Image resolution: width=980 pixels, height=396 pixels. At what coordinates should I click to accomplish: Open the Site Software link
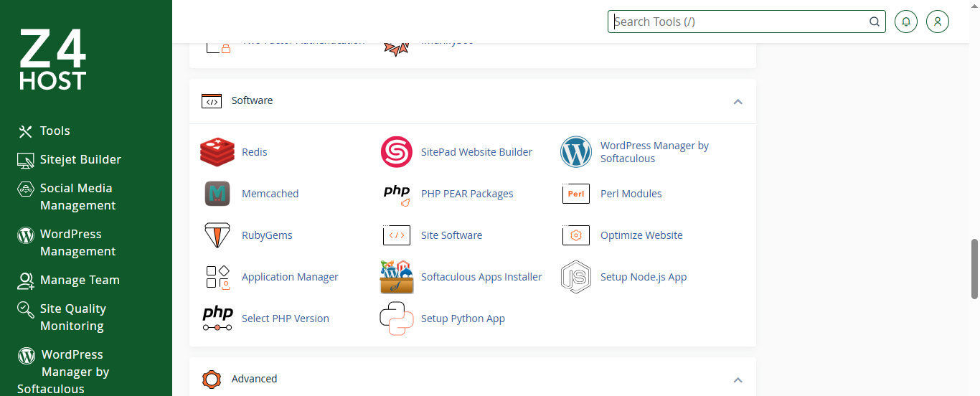click(x=452, y=235)
